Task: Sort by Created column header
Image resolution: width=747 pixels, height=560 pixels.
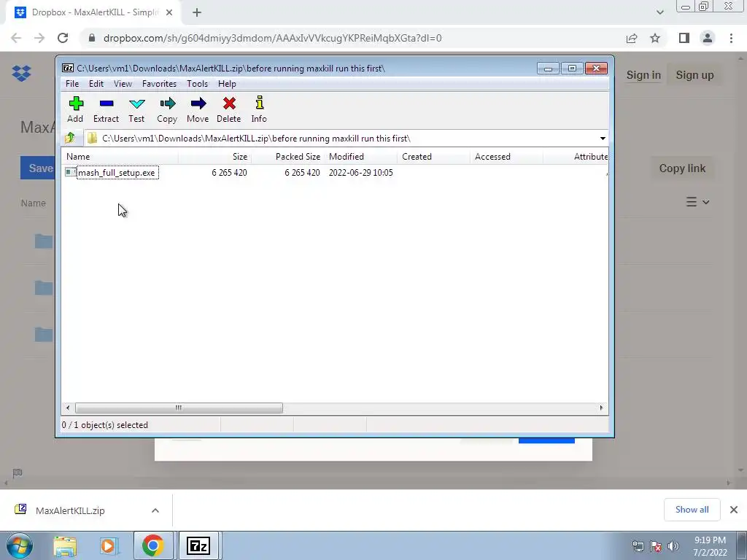Action: click(x=433, y=157)
